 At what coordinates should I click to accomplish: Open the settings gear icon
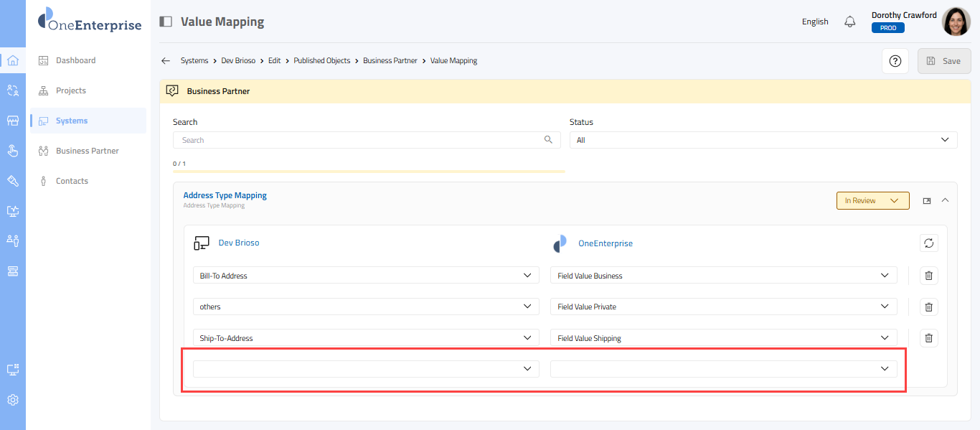[12, 400]
